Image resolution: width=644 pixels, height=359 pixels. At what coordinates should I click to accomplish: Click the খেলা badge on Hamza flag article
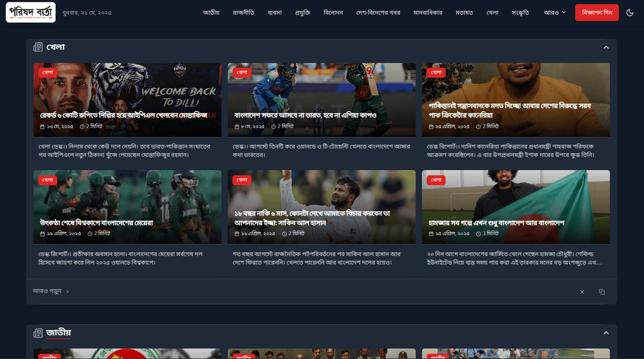pos(436,179)
